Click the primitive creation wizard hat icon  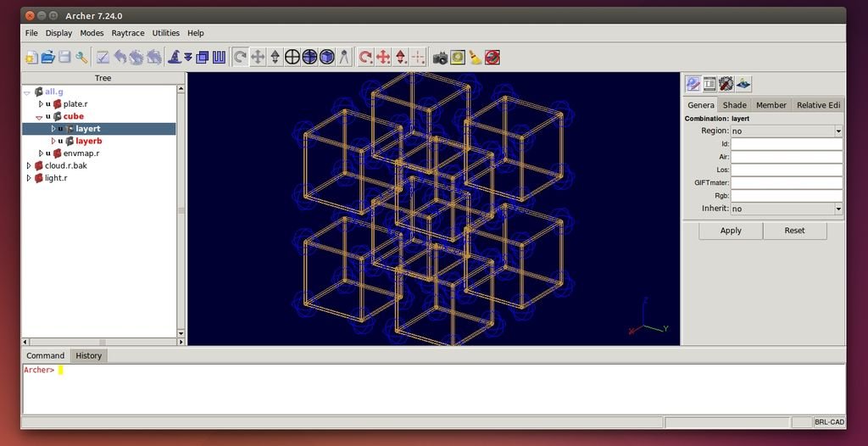[x=175, y=57]
